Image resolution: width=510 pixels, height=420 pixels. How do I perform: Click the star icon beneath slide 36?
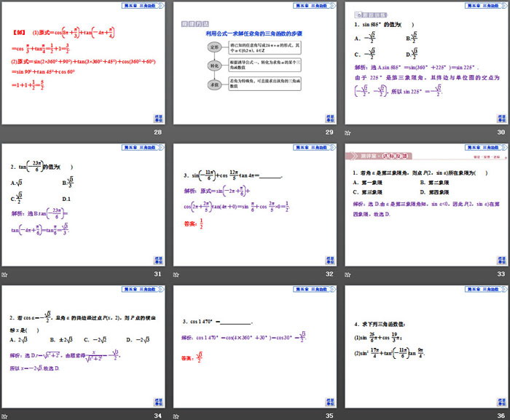347,416
